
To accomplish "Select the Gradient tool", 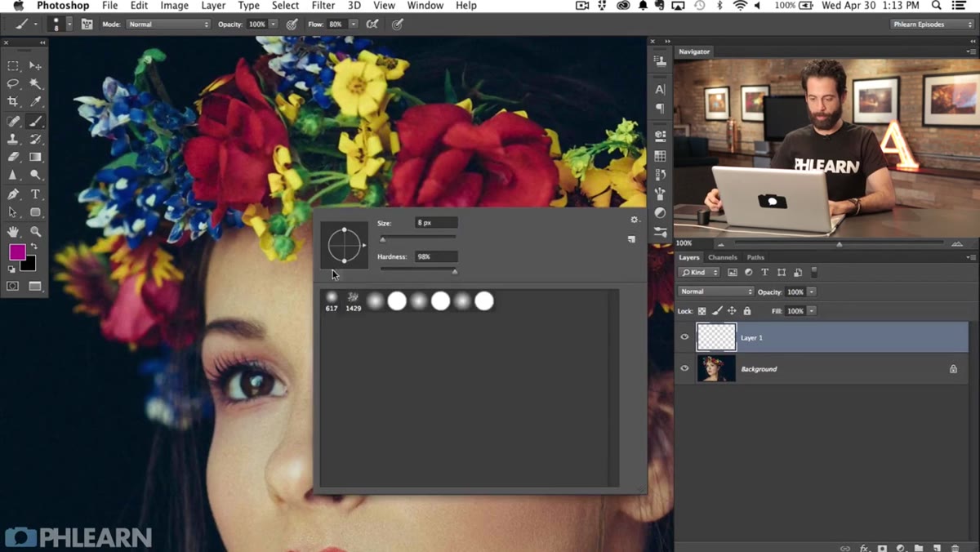I will [35, 157].
